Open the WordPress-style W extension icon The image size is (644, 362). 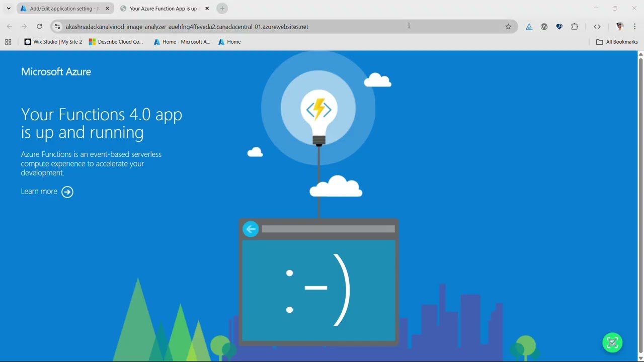tap(544, 27)
